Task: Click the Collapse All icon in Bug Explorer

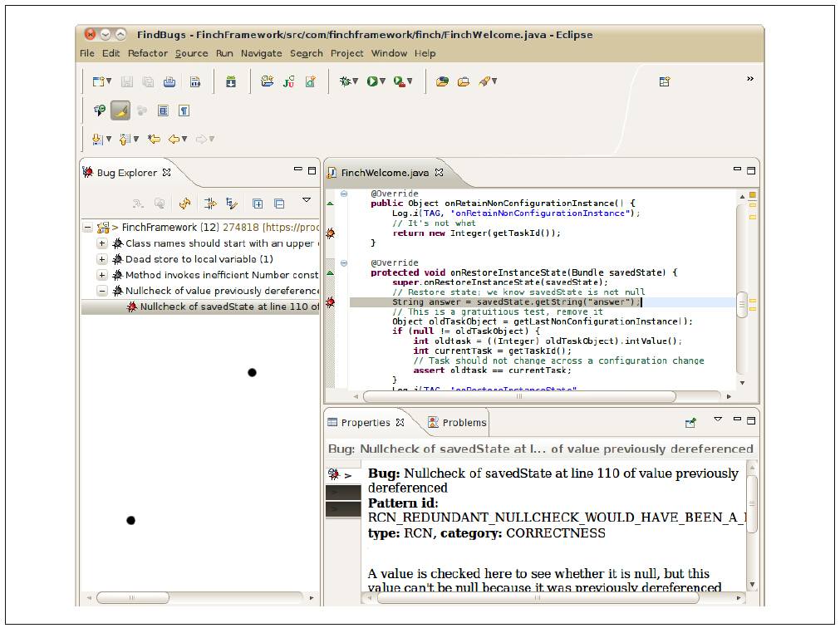Action: [x=279, y=204]
